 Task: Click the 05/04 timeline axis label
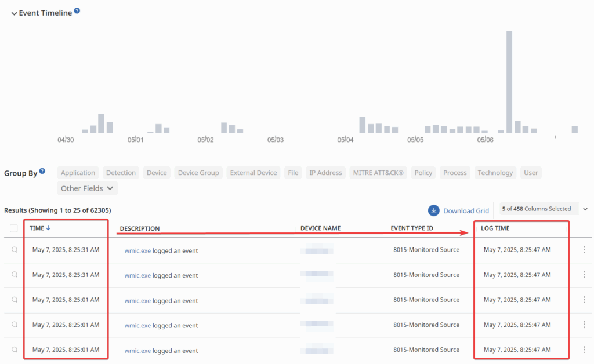[345, 140]
